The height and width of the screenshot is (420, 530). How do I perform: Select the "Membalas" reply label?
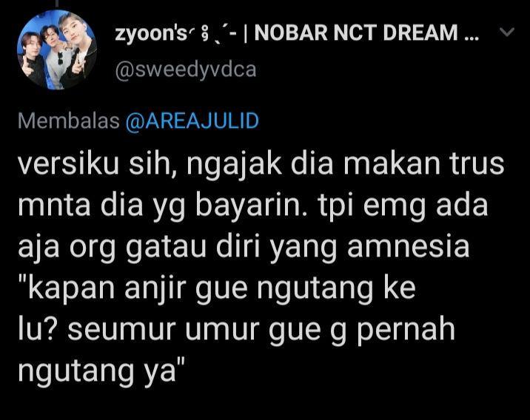(x=69, y=121)
